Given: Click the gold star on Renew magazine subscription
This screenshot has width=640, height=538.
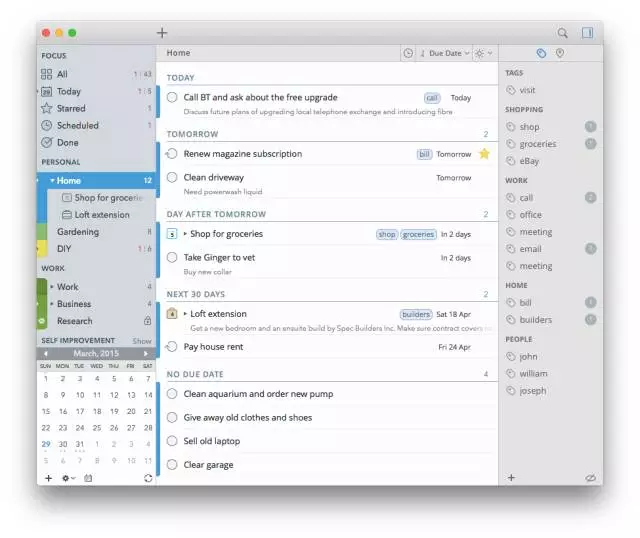Looking at the screenshot, I should [x=484, y=154].
